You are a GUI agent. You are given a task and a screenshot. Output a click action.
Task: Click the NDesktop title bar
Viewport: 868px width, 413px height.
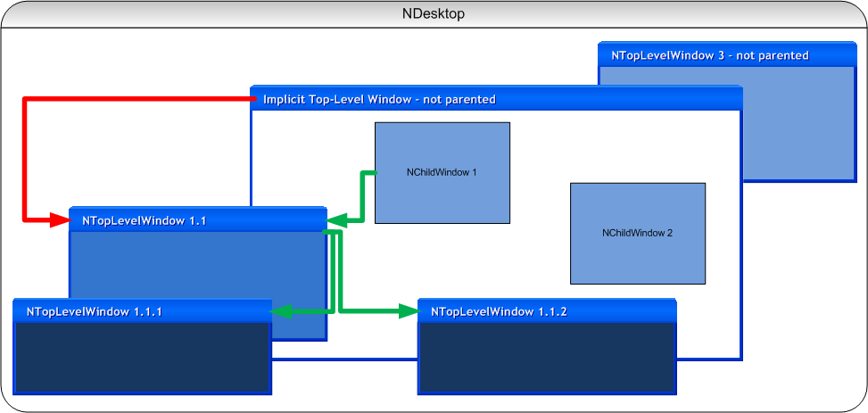434,14
